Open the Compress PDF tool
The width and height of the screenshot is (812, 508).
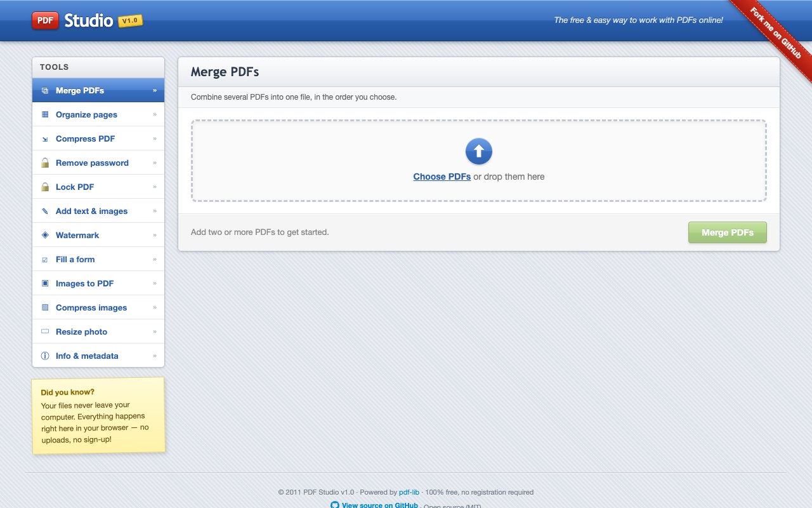[x=98, y=138]
